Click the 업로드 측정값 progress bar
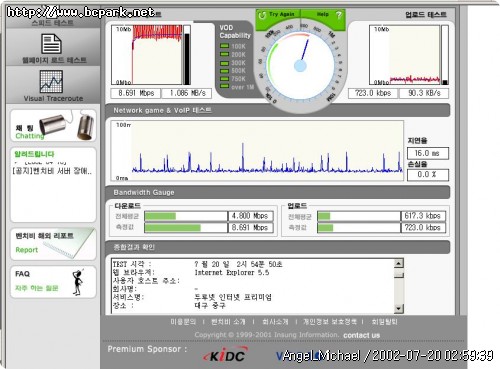The image size is (500, 369). [359, 228]
